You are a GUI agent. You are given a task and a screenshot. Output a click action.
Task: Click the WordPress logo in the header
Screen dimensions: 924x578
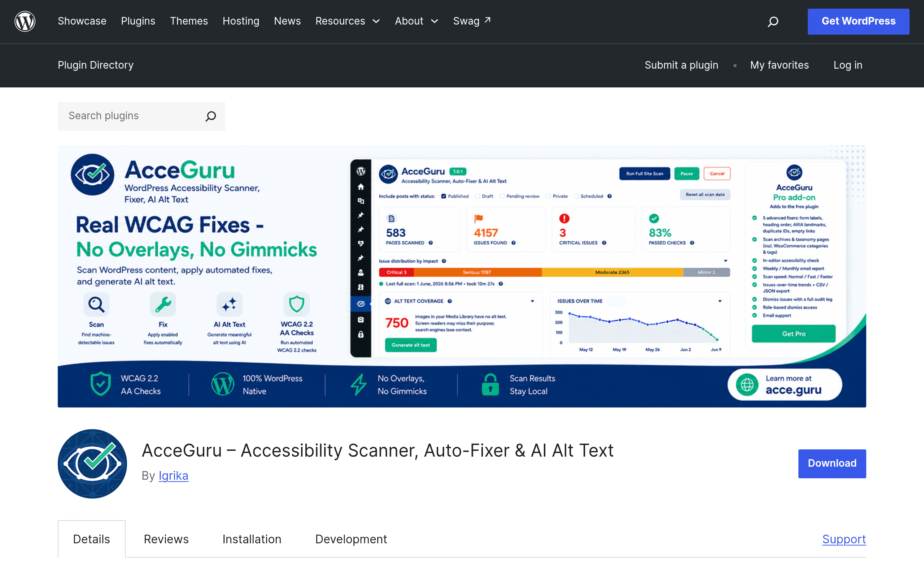tap(25, 21)
